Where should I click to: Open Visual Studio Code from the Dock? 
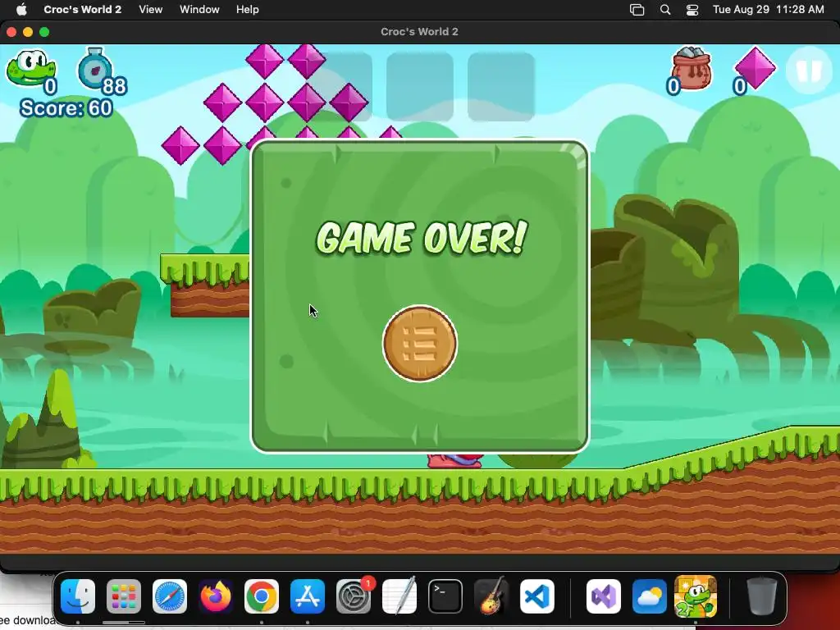point(537,596)
